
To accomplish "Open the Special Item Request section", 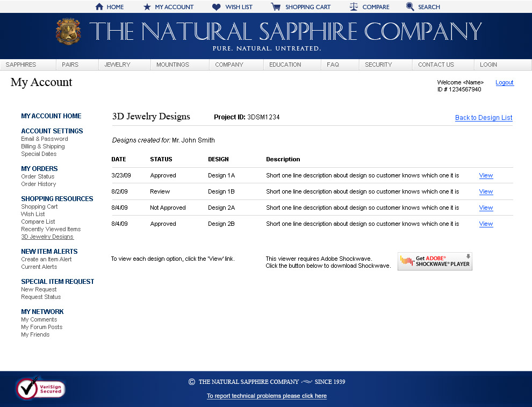I will (57, 282).
